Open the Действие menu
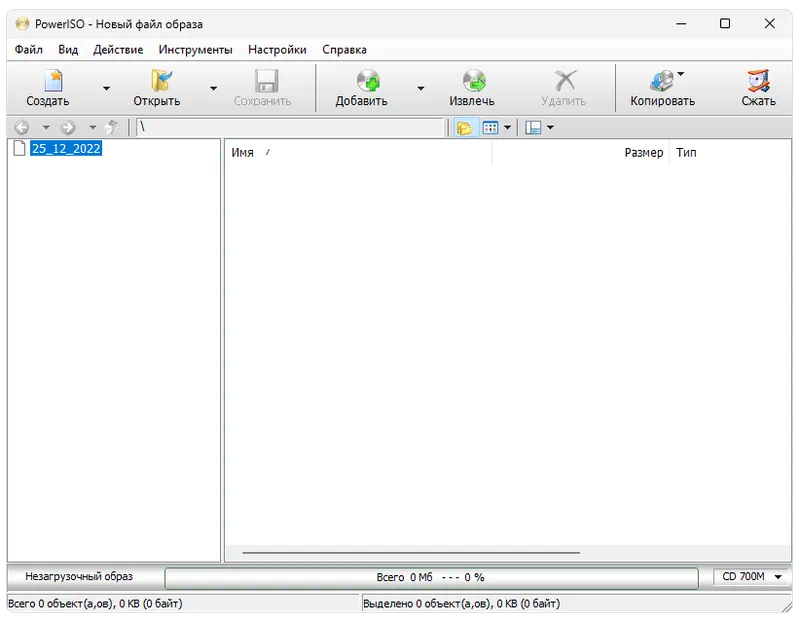This screenshot has width=800, height=622. [x=118, y=49]
